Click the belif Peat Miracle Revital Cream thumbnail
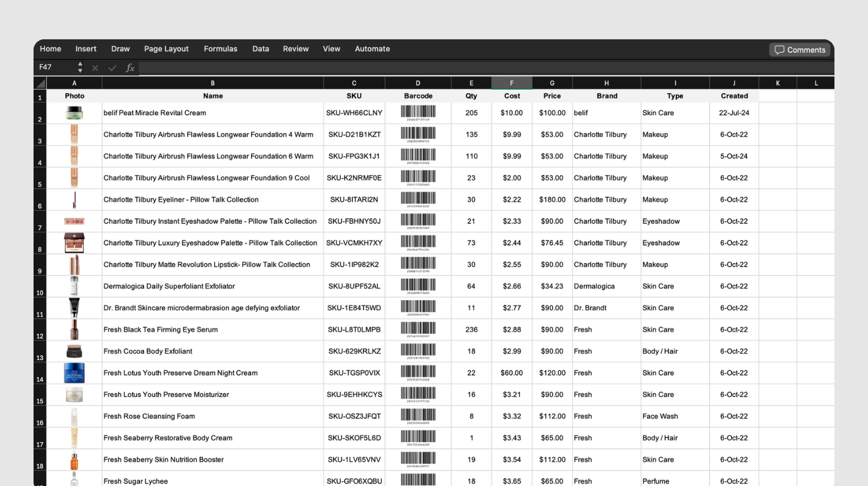This screenshot has width=868, height=486. (x=74, y=112)
